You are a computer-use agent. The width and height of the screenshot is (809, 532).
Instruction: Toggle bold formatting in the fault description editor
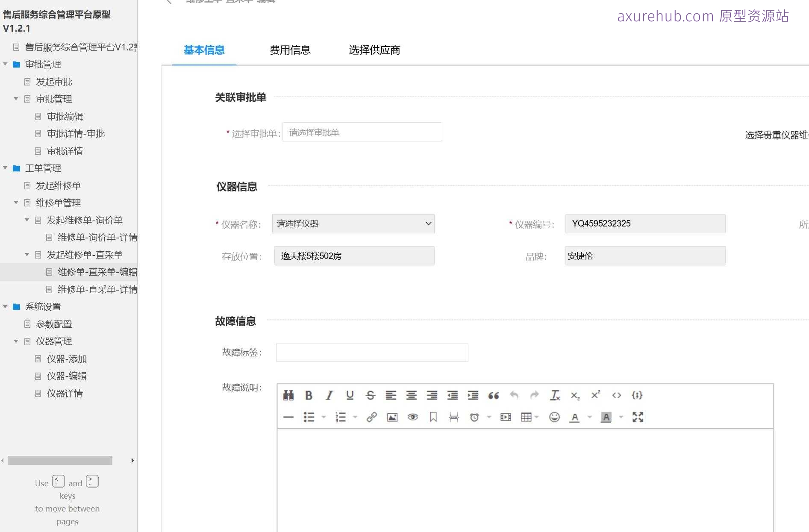(309, 395)
